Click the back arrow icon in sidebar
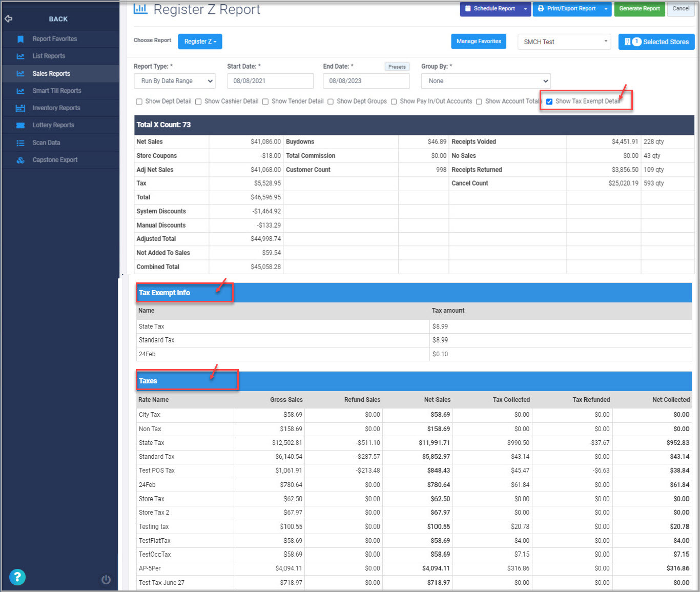This screenshot has width=700, height=592. [8, 19]
